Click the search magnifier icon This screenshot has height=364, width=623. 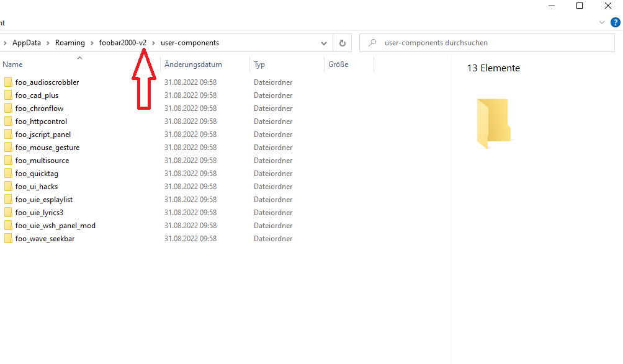click(x=372, y=42)
